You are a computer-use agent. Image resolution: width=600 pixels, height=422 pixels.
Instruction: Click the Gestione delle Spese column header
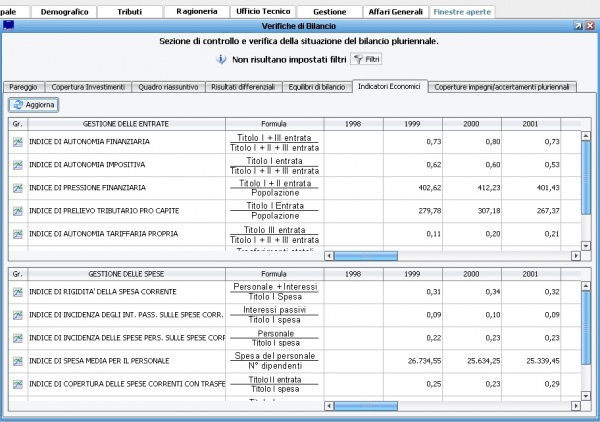[126, 274]
